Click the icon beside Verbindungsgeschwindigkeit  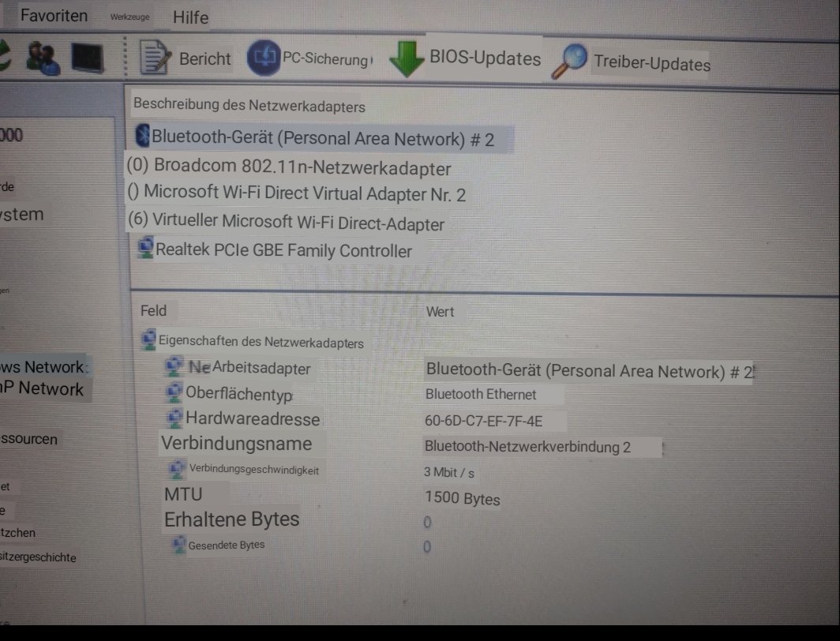[177, 469]
